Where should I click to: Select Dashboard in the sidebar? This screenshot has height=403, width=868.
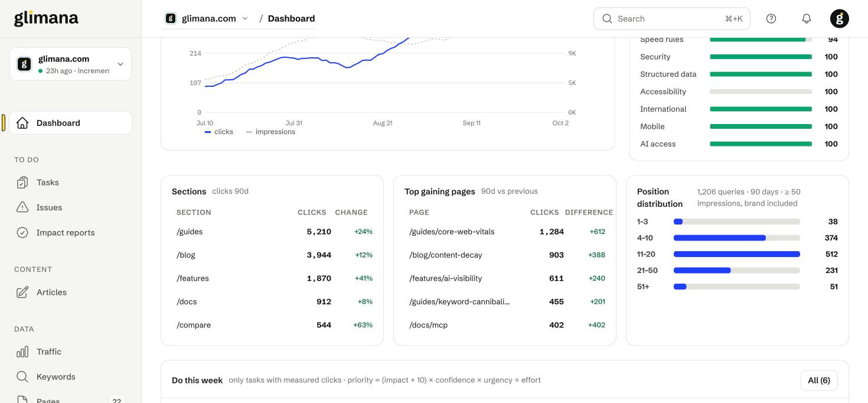(70, 123)
